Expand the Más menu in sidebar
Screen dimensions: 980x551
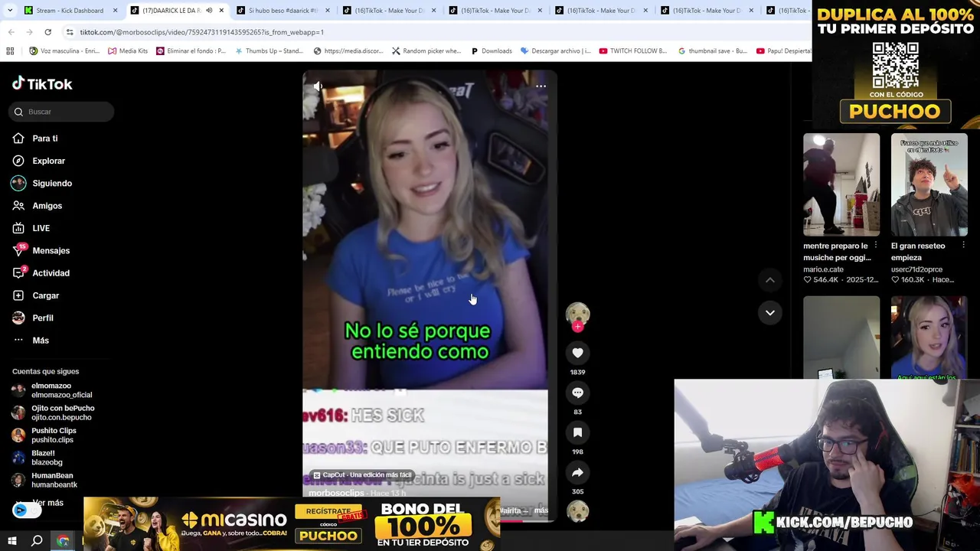point(40,340)
